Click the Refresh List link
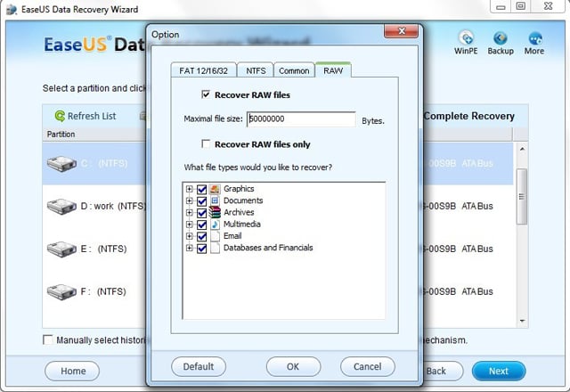The height and width of the screenshot is (392, 570). pyautogui.click(x=92, y=116)
